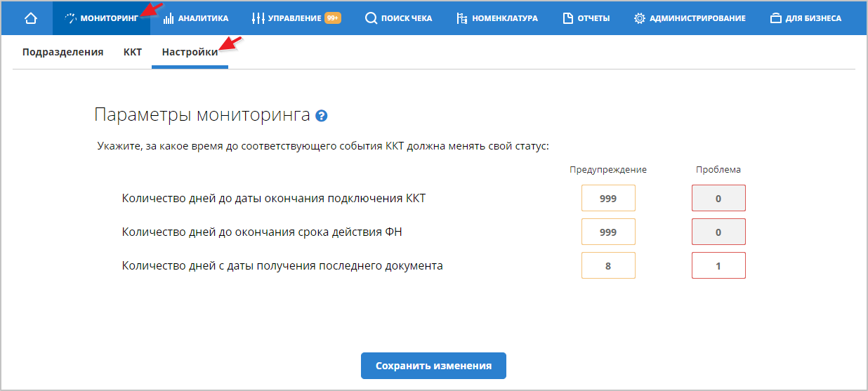The height and width of the screenshot is (391, 868).
Task: Open the Номенклатура section
Action: click(x=497, y=18)
